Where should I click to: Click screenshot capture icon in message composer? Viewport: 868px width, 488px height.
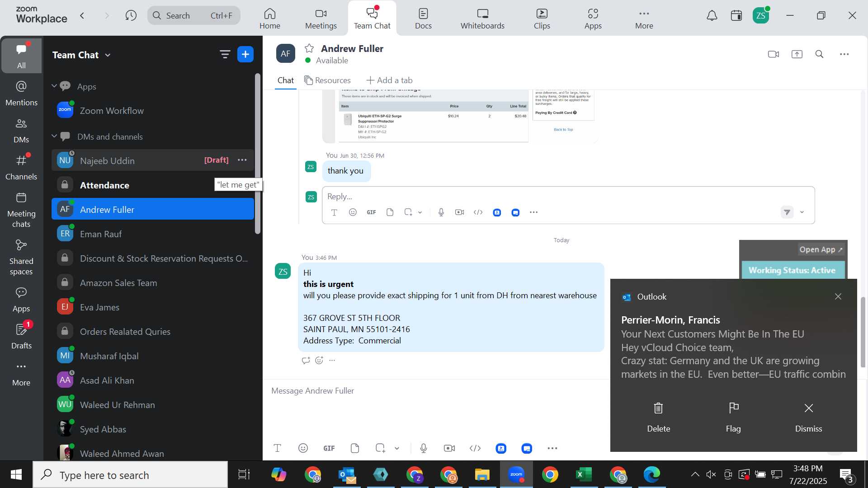(380, 448)
